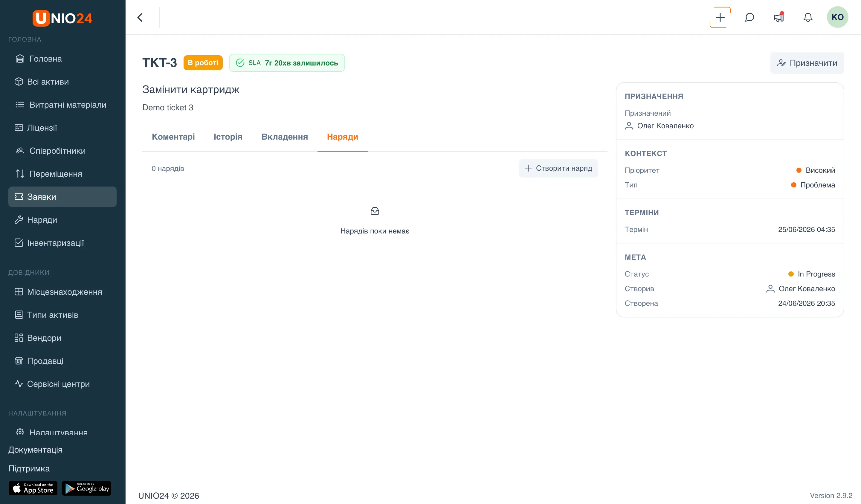Click the Документація link
The image size is (861, 504).
[35, 450]
